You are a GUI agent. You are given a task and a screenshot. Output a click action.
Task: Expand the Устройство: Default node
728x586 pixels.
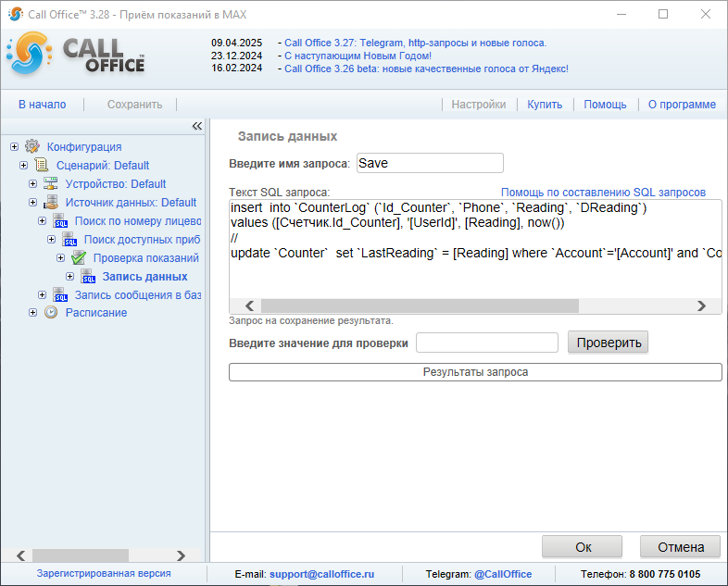pyautogui.click(x=33, y=183)
